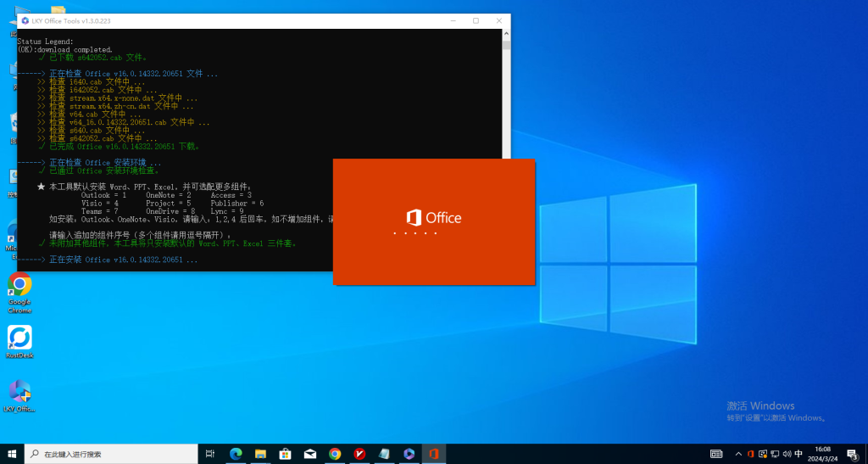Click the 'stream.x64.x-none.dat' line

point(117,98)
